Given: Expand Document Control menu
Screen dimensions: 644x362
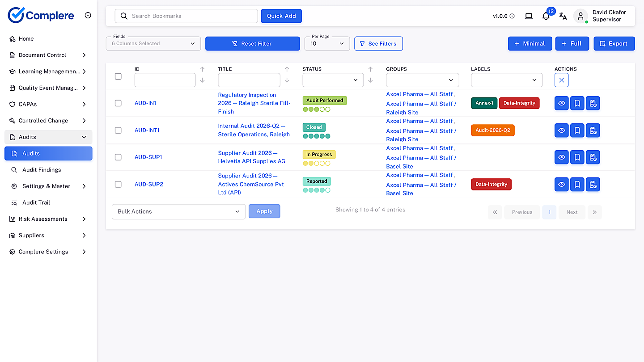Looking at the screenshot, I should pyautogui.click(x=48, y=55).
